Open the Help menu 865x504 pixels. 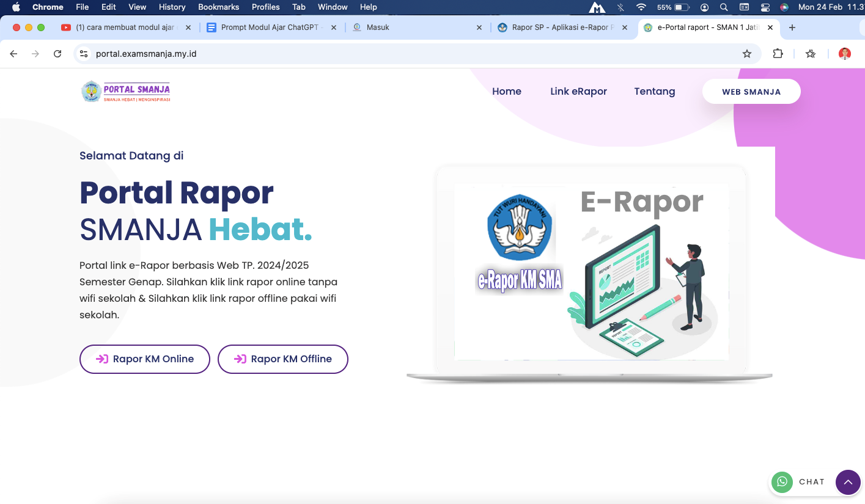(x=369, y=7)
